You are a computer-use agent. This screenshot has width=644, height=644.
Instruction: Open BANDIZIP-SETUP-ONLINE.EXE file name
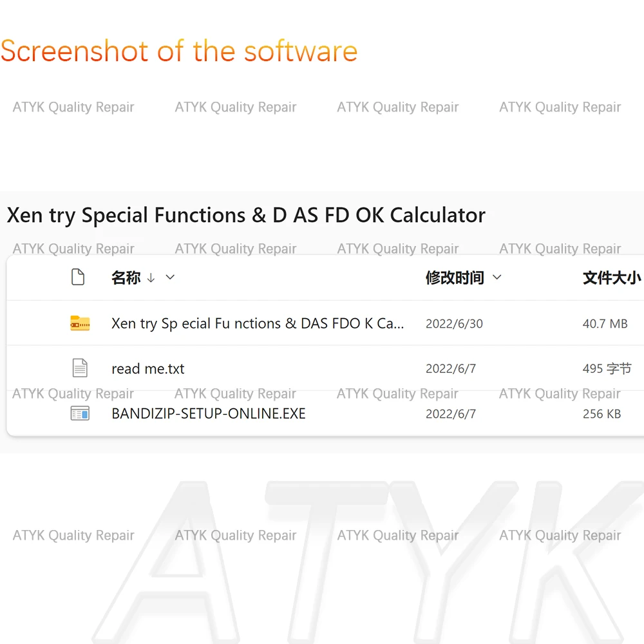209,413
